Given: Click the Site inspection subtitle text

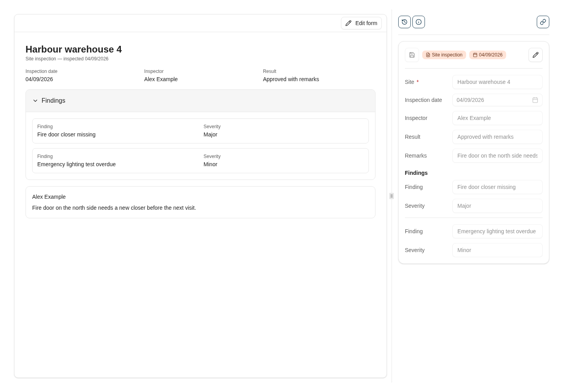Looking at the screenshot, I should click(x=67, y=59).
